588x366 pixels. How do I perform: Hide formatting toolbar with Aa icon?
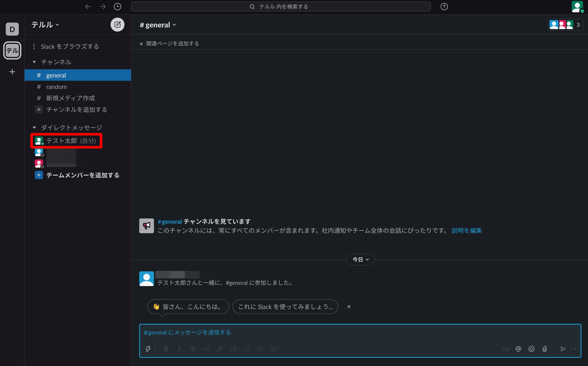pos(505,349)
